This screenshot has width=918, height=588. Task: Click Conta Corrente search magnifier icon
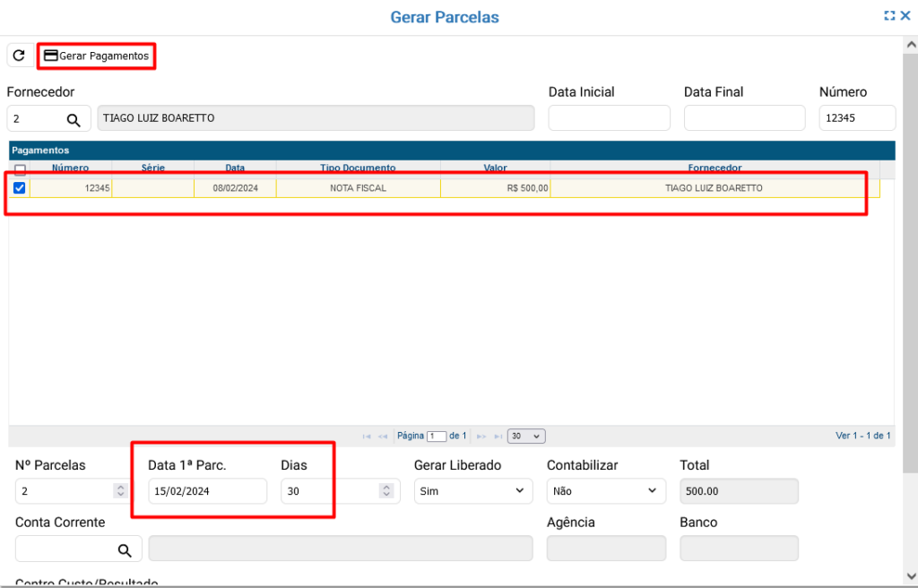coord(125,549)
